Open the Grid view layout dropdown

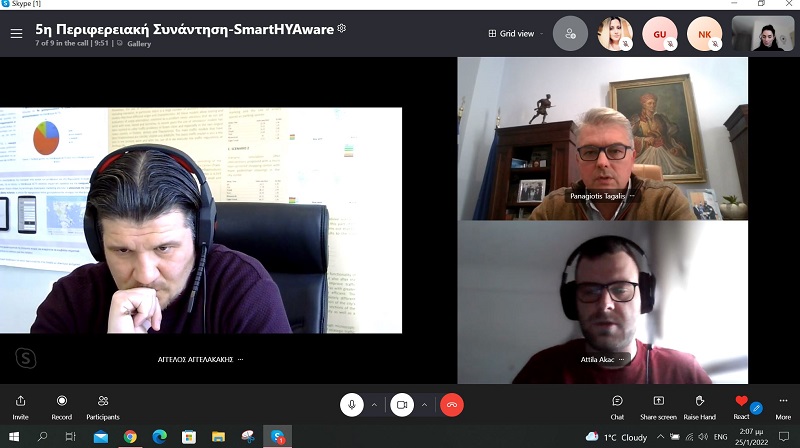(516, 34)
